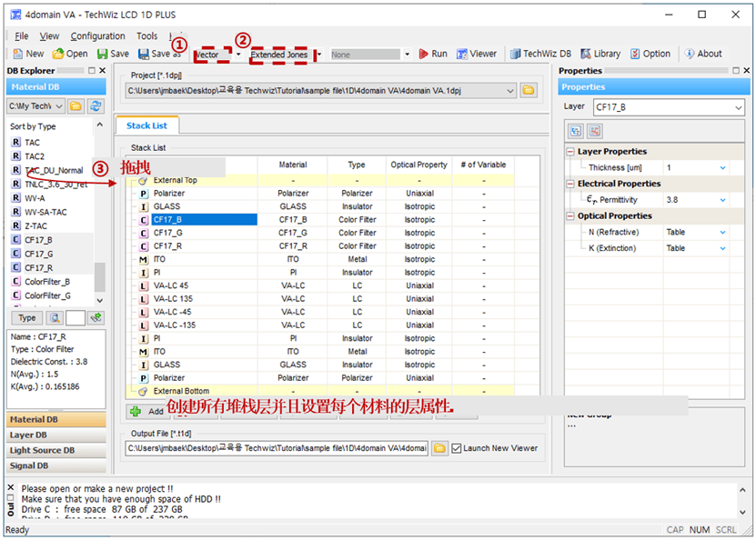Viewport: 756px width, 540px height.
Task: Open the N (Refractive) Table dropdown
Action: click(722, 233)
